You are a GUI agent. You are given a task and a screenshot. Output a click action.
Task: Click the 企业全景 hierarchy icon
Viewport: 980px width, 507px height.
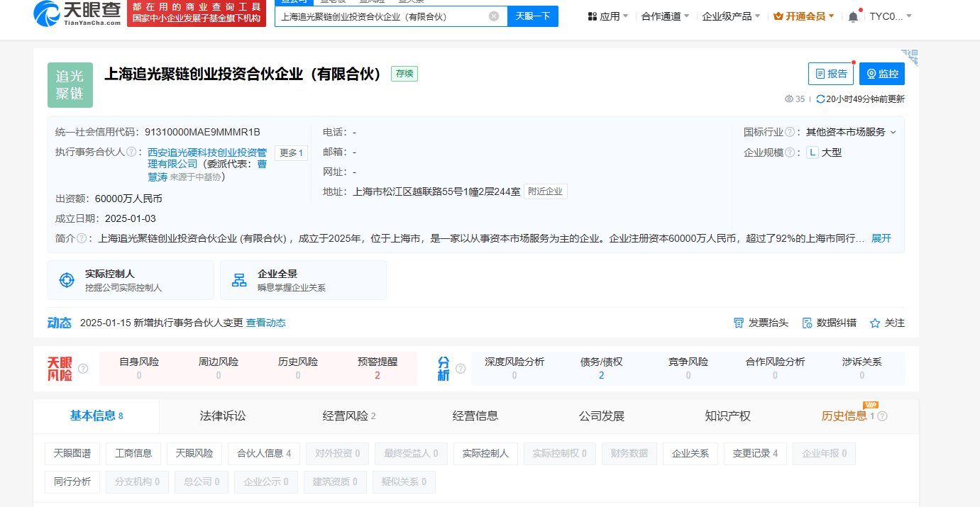239,280
